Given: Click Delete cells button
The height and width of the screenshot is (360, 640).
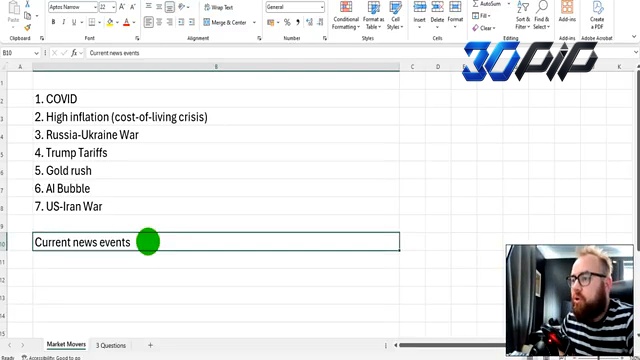Looking at the screenshot, I should (437, 16).
